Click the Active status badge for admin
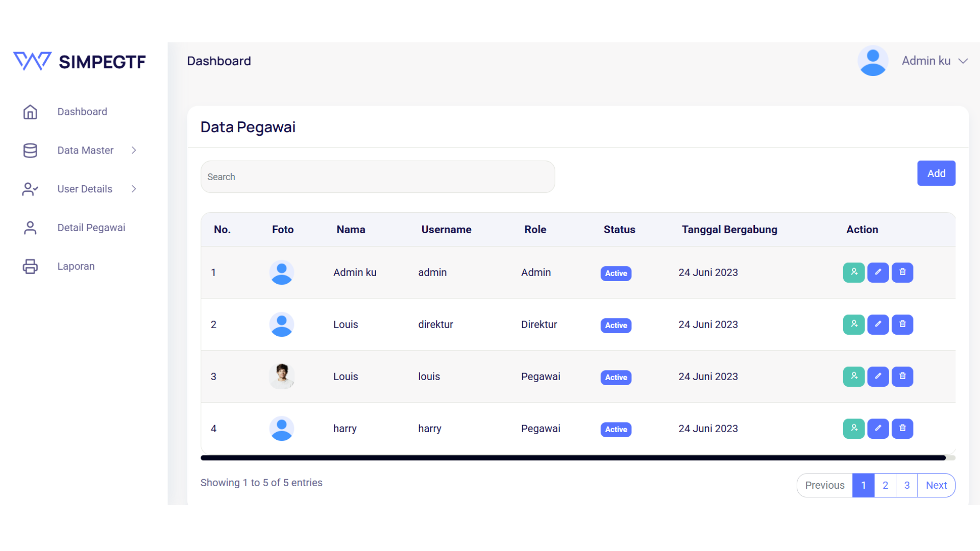The image size is (980, 551). click(616, 273)
